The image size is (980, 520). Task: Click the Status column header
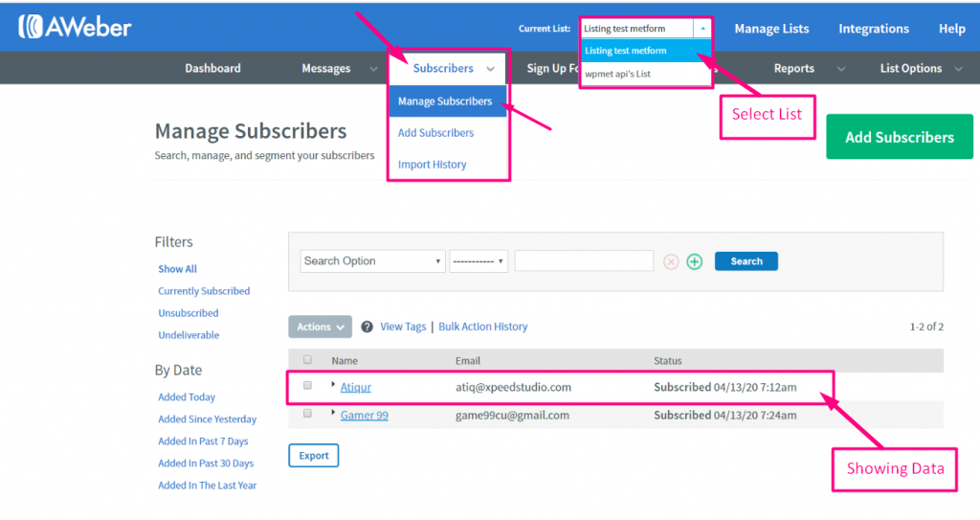667,361
